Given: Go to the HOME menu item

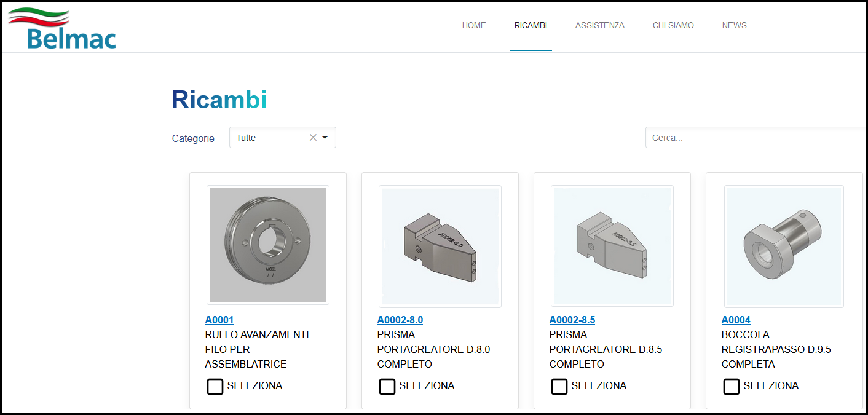Looking at the screenshot, I should pyautogui.click(x=474, y=26).
